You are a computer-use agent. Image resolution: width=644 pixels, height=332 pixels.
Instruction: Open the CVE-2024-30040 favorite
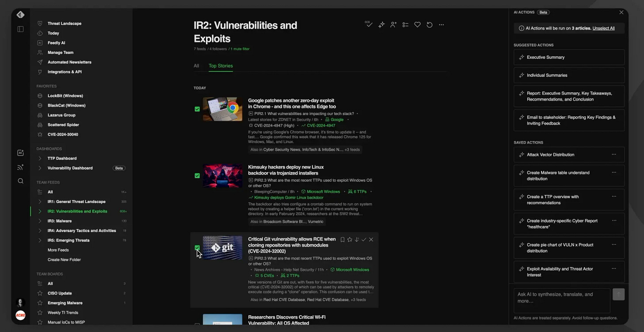[63, 134]
